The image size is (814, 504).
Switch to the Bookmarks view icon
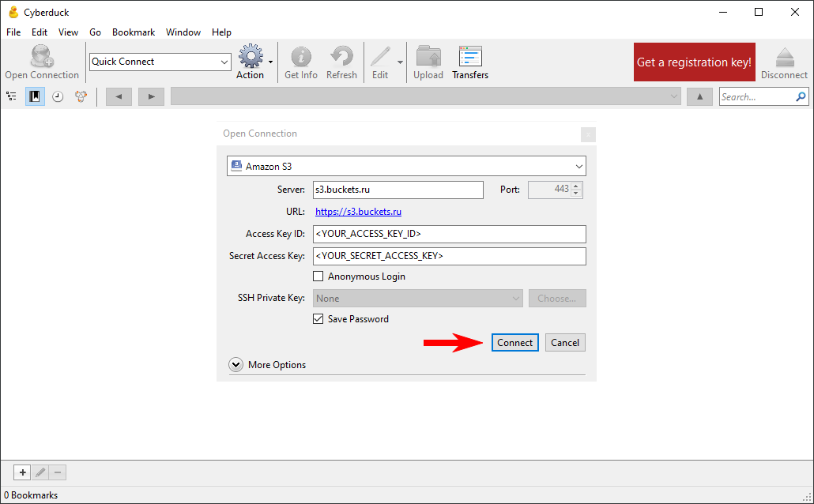(35, 96)
